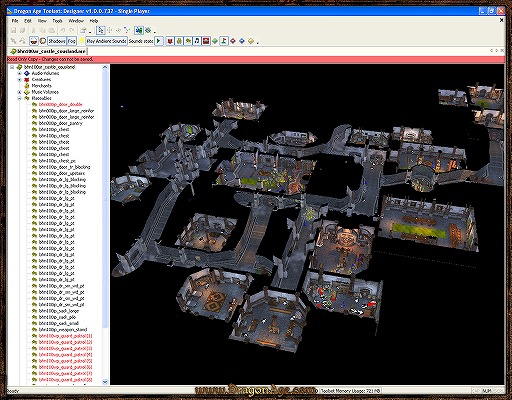Select the castle_cousland area tab

(x=48, y=51)
